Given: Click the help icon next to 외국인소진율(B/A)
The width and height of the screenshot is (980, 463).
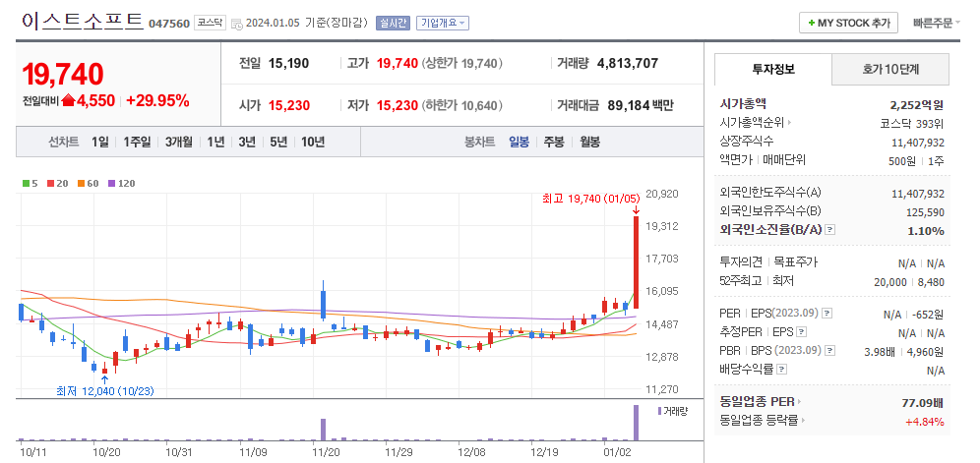Looking at the screenshot, I should coord(829,230).
